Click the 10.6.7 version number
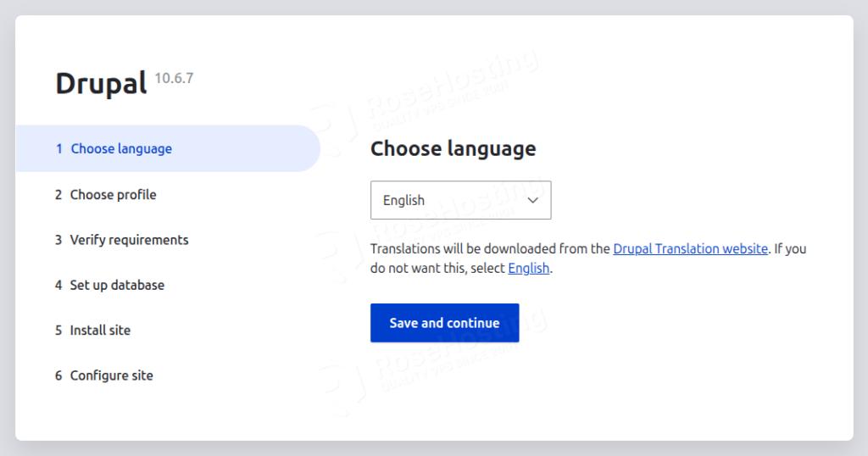This screenshot has width=868, height=456. (x=174, y=78)
